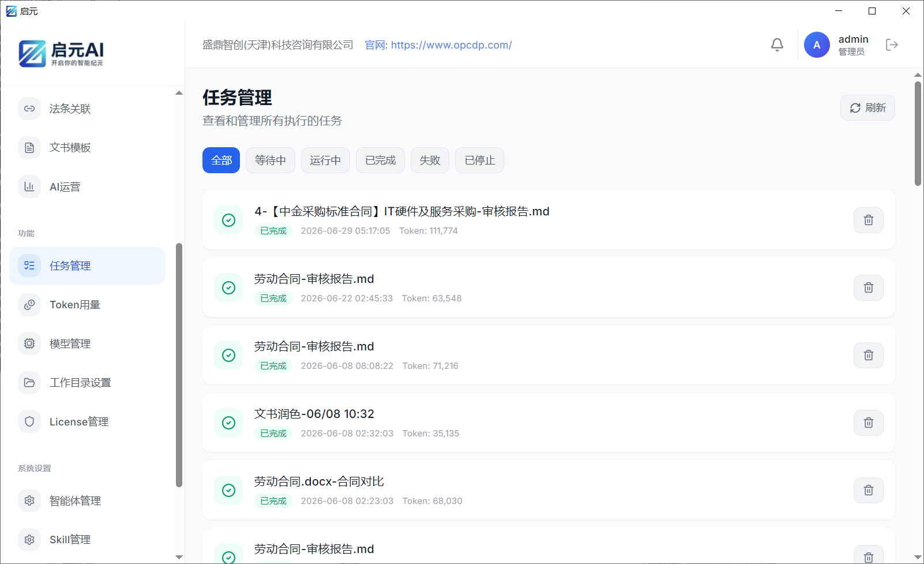This screenshot has height=564, width=924.
Task: Open the 劳动合同.docx-合同对比 task title
Action: [x=319, y=481]
